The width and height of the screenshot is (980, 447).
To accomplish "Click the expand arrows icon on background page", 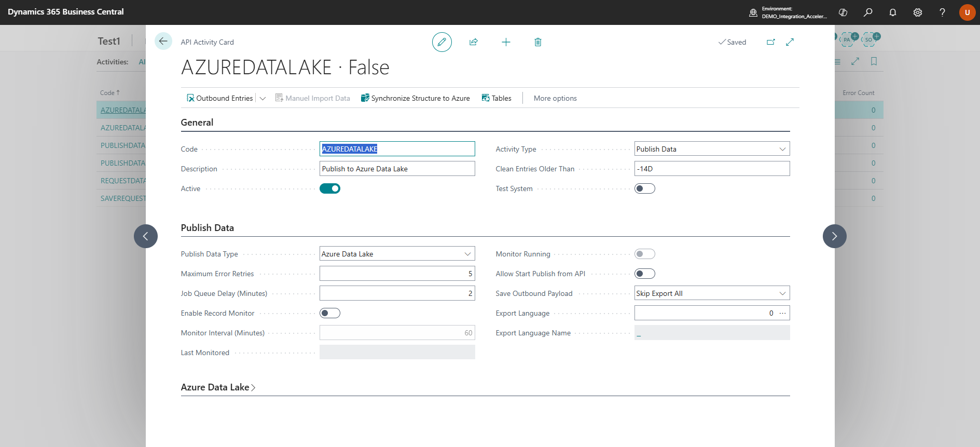I will pos(855,61).
